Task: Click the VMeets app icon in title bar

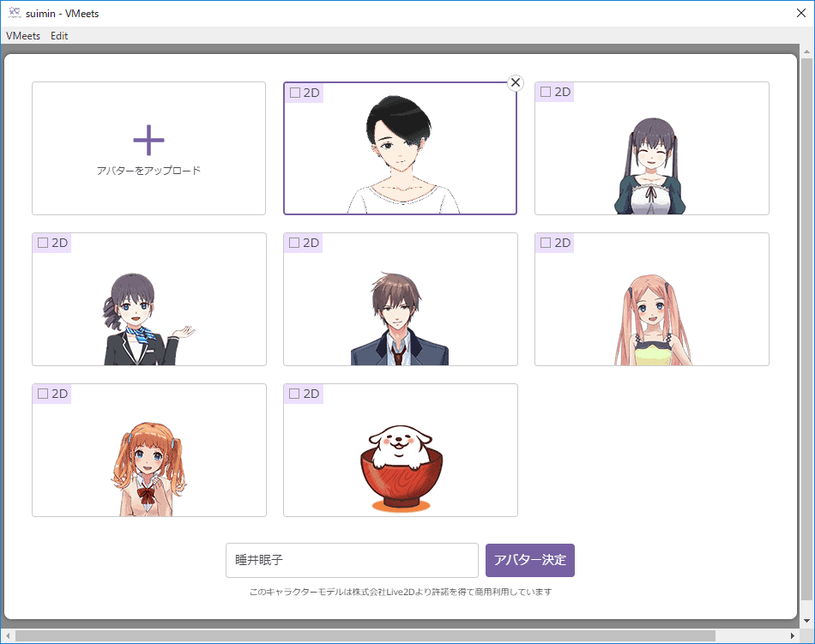Action: point(14,13)
